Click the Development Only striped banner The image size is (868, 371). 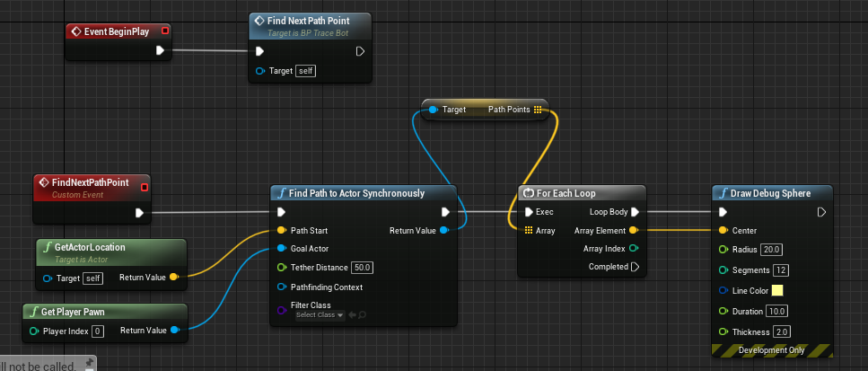[772, 350]
